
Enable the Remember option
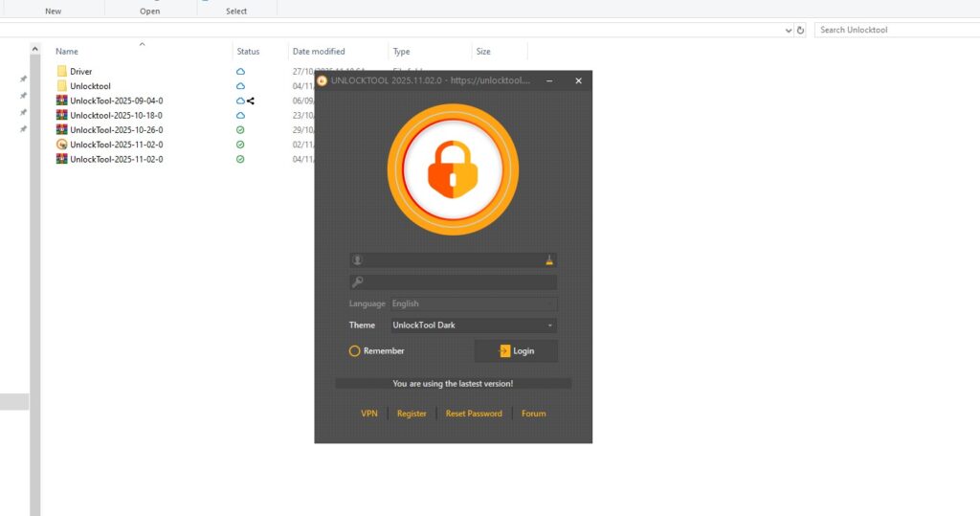coord(355,351)
